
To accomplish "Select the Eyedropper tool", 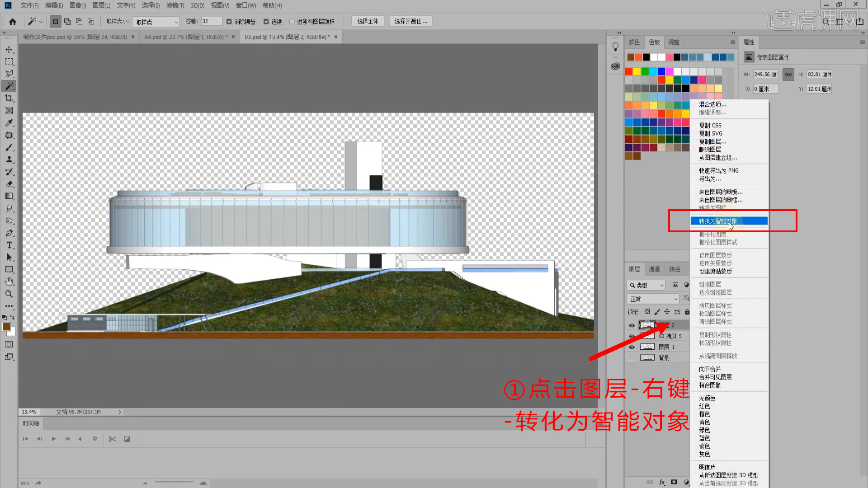I will tap(9, 123).
